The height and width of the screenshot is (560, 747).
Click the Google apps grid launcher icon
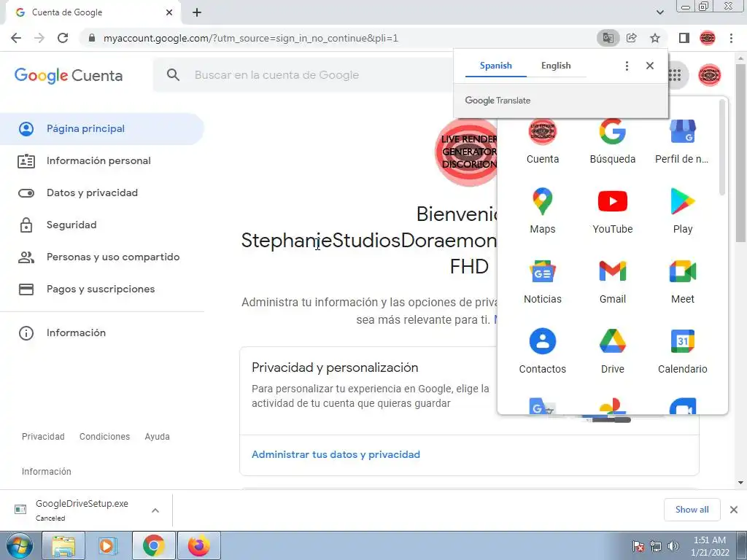pos(675,75)
